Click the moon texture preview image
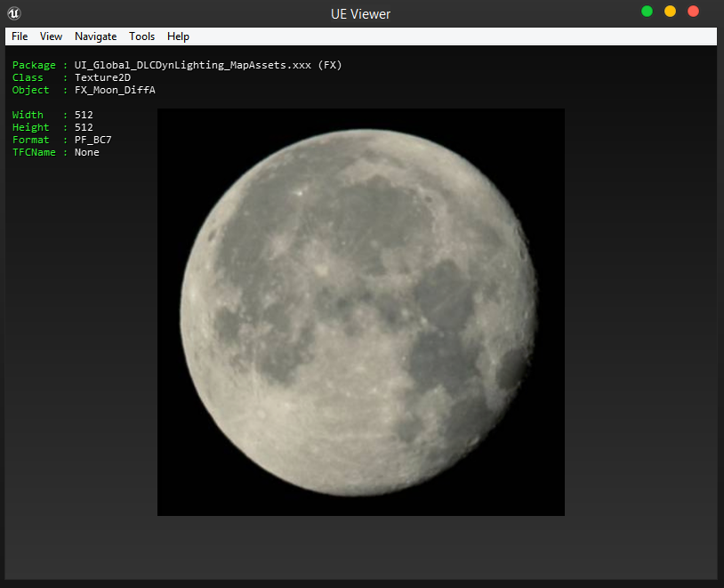 360,311
